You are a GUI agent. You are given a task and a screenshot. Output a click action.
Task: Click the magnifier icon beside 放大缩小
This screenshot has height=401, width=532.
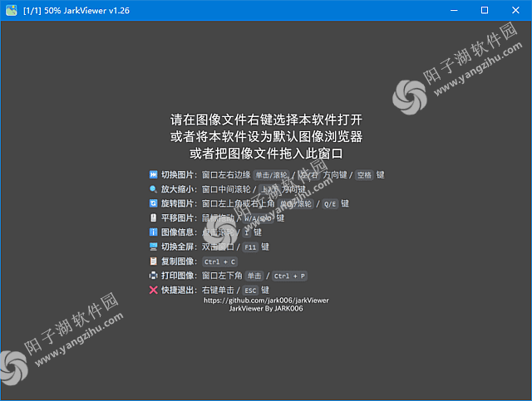[153, 188]
